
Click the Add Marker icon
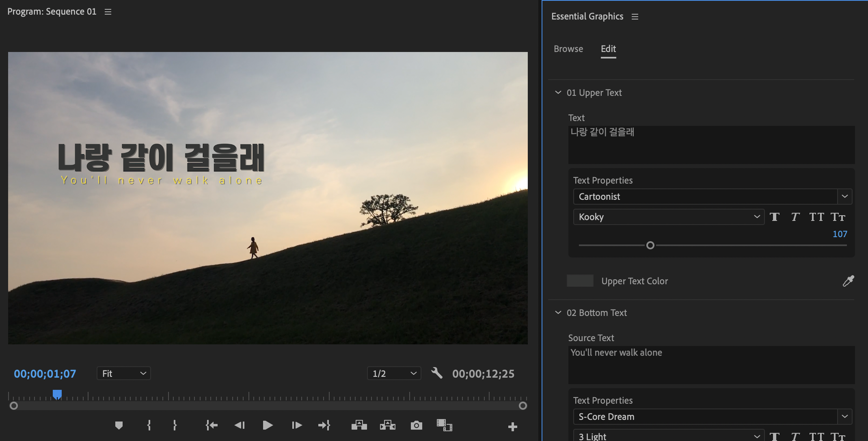[119, 425]
